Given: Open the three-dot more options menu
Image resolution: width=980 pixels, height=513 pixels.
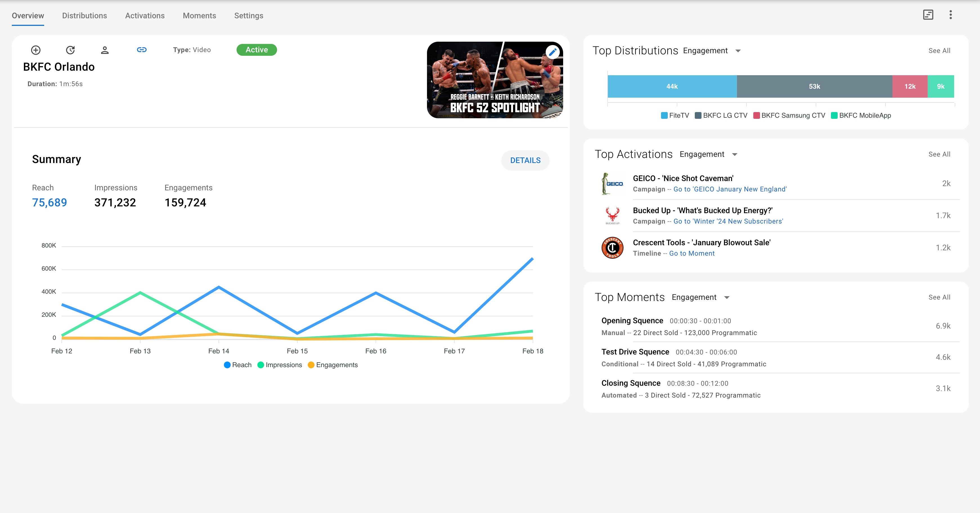Looking at the screenshot, I should coord(950,15).
